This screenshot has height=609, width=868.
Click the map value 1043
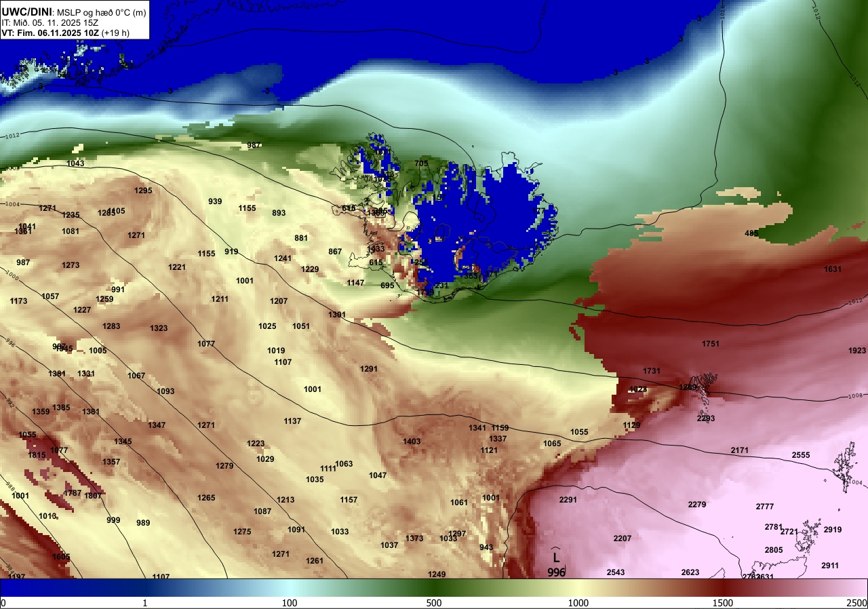click(x=75, y=163)
